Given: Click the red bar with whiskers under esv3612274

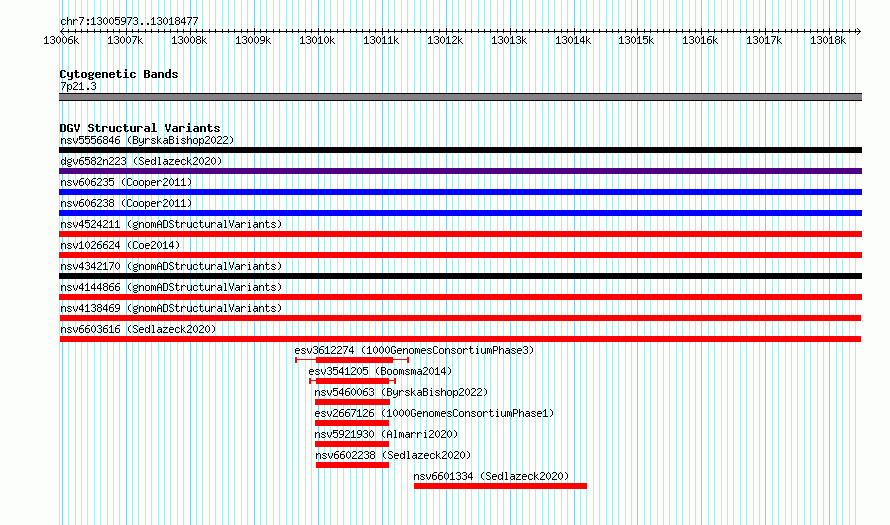Looking at the screenshot, I should pos(354,360).
